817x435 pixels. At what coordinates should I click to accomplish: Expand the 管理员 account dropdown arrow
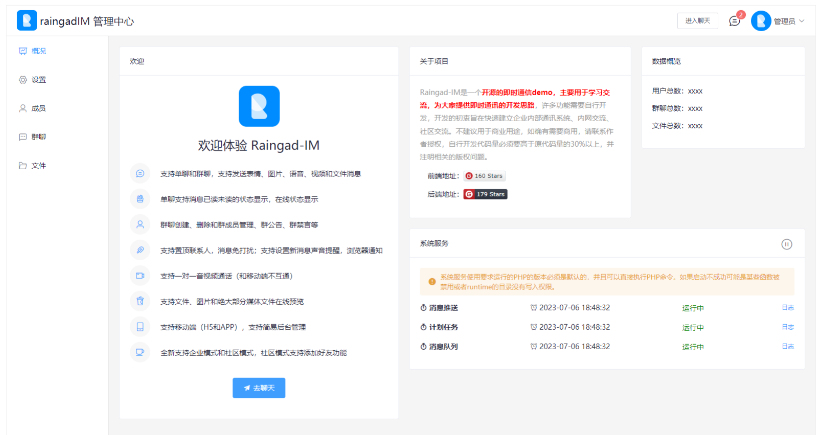tap(802, 21)
